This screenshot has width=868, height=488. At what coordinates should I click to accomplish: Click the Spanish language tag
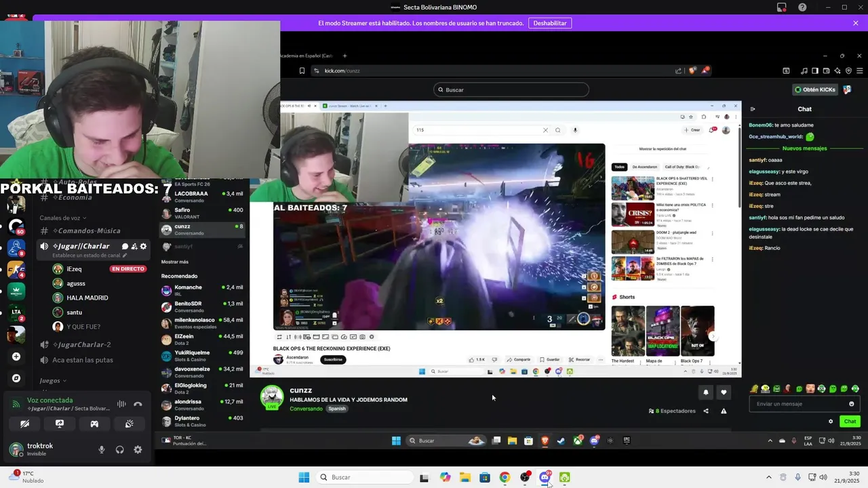pyautogui.click(x=337, y=409)
